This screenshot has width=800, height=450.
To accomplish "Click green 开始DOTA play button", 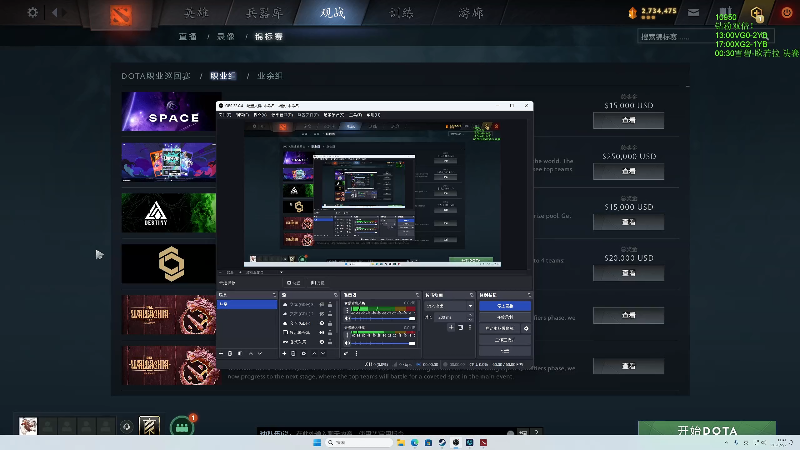I will coord(707,429).
